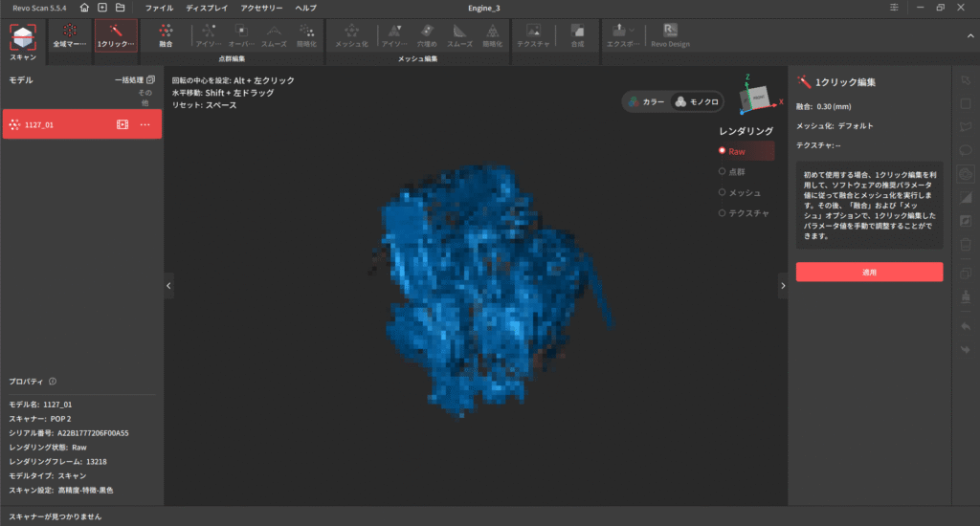Select the 点群 rendering radio option

tap(723, 171)
